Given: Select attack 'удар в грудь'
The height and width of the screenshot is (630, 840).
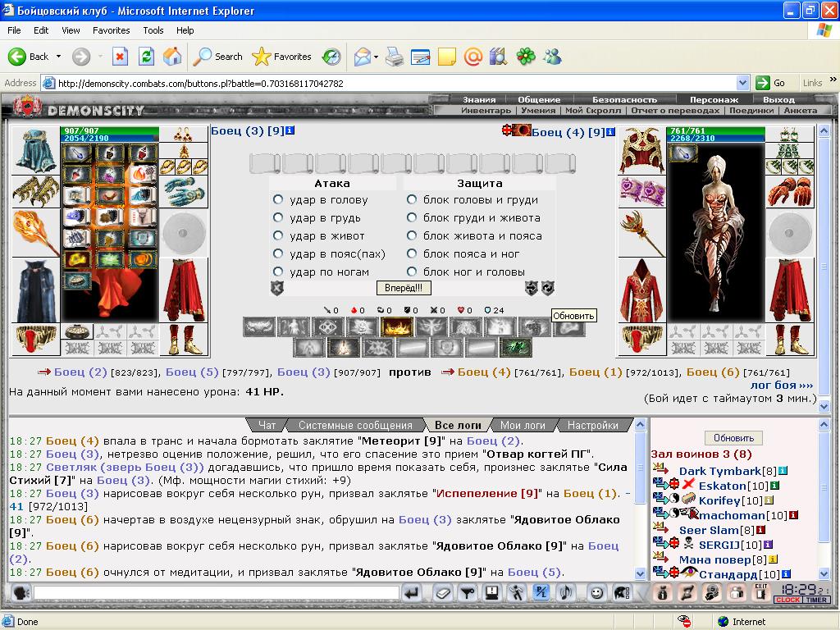Looking at the screenshot, I should point(278,218).
